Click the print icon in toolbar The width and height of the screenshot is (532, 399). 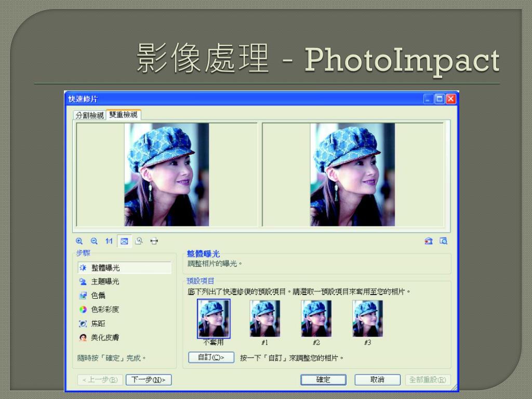(154, 241)
